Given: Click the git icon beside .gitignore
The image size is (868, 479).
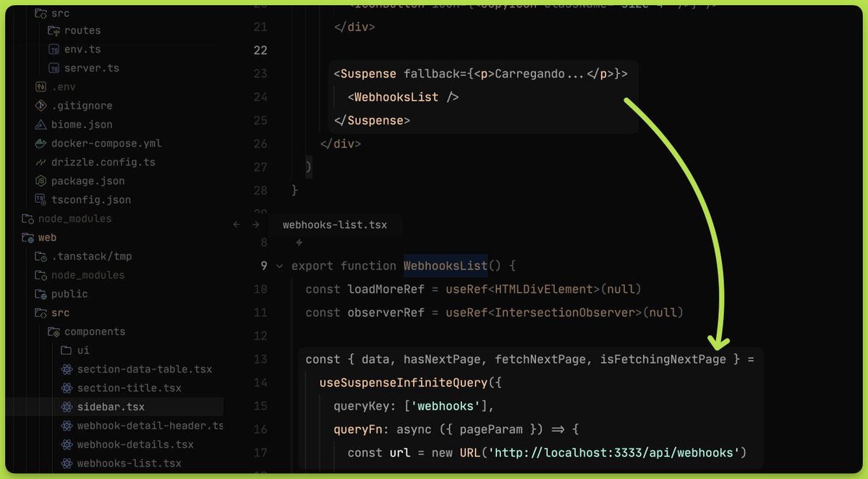Looking at the screenshot, I should pos(41,106).
